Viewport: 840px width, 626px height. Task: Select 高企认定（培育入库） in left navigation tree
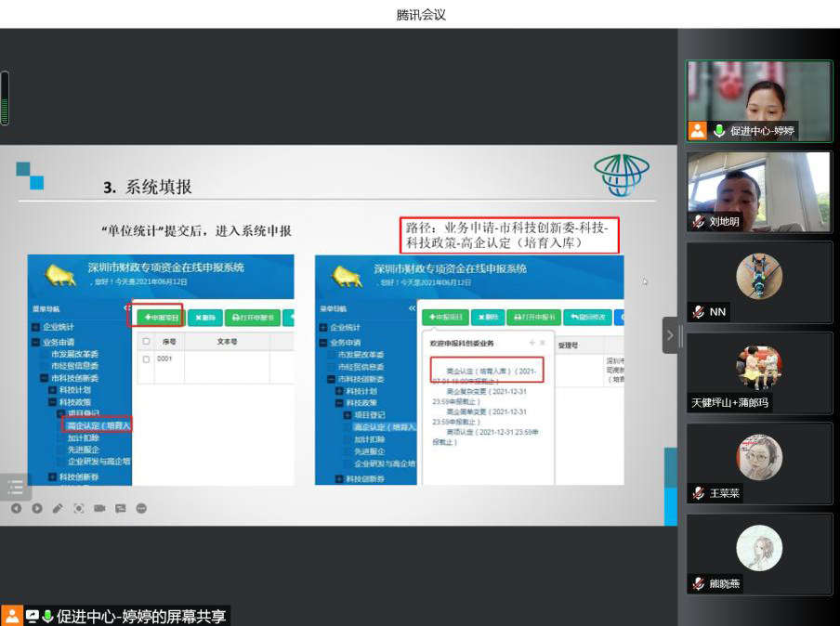[99, 425]
